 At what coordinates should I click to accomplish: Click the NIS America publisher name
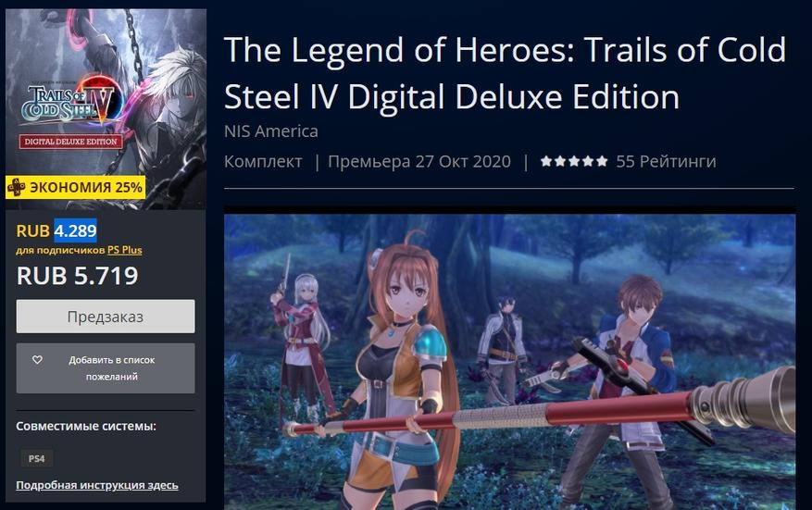click(x=271, y=131)
